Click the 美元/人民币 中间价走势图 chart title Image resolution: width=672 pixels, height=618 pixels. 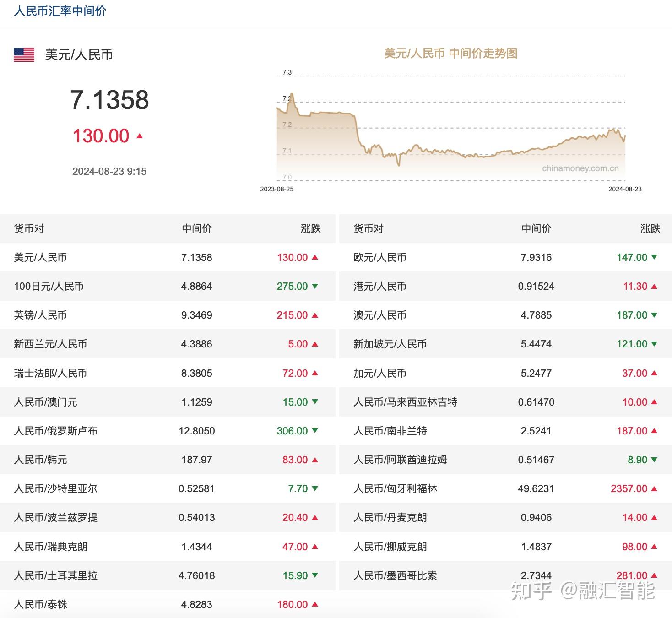coord(450,53)
